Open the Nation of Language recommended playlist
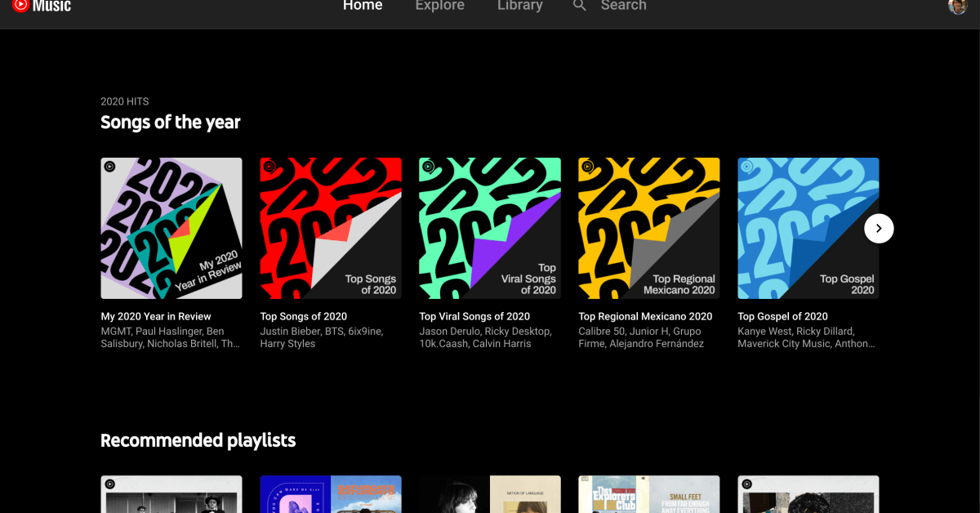 pyautogui.click(x=490, y=494)
